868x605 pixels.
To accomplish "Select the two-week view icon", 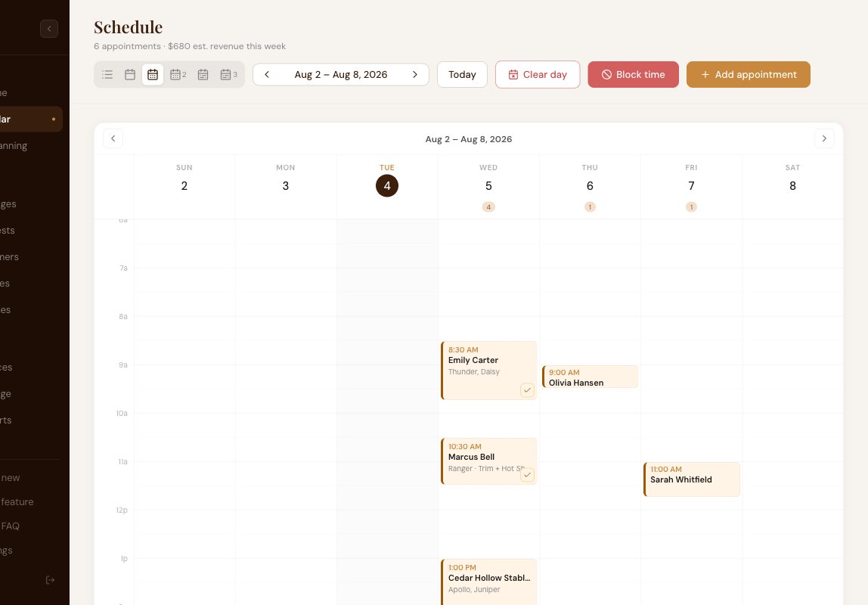I will click(x=178, y=75).
